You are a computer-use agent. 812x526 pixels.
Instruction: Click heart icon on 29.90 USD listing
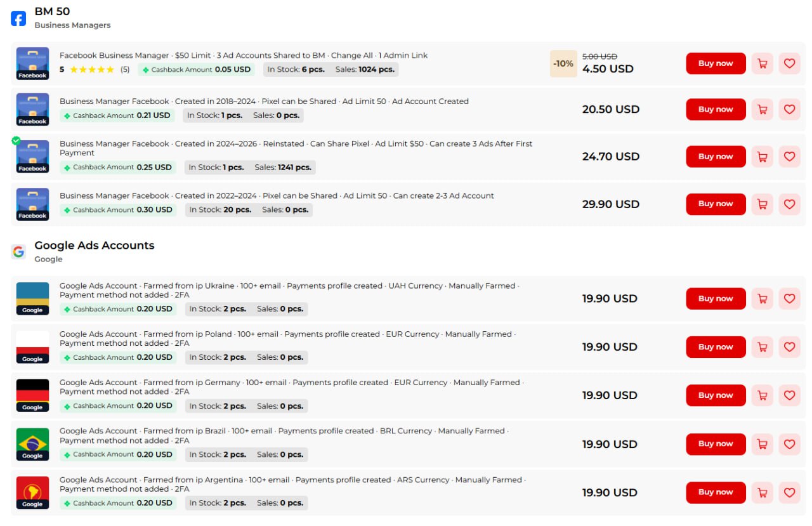pos(789,204)
